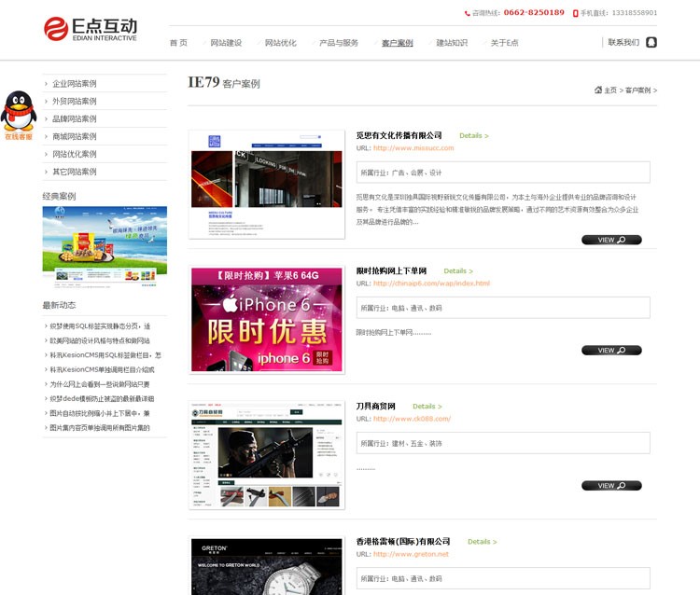This screenshot has height=595, width=700.
Task: Open the news item 欧美网站的设计风格与特点
Action: (x=100, y=340)
